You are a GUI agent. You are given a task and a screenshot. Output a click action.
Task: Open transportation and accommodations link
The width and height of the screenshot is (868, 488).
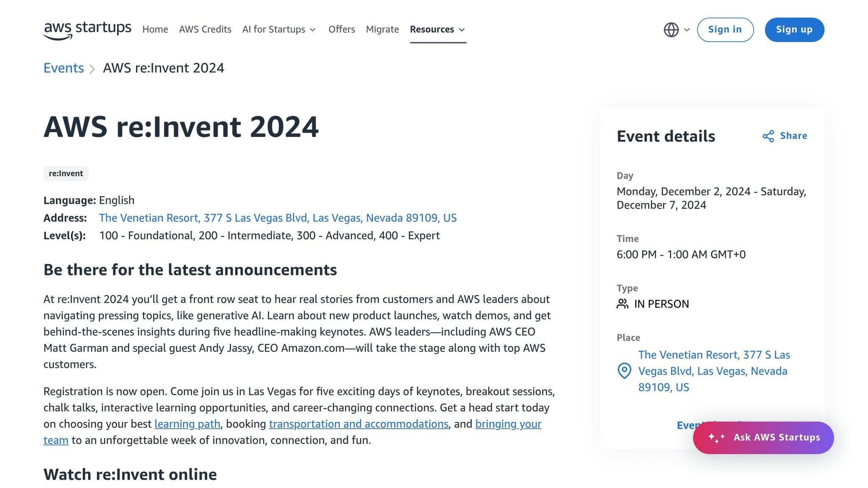(x=359, y=424)
